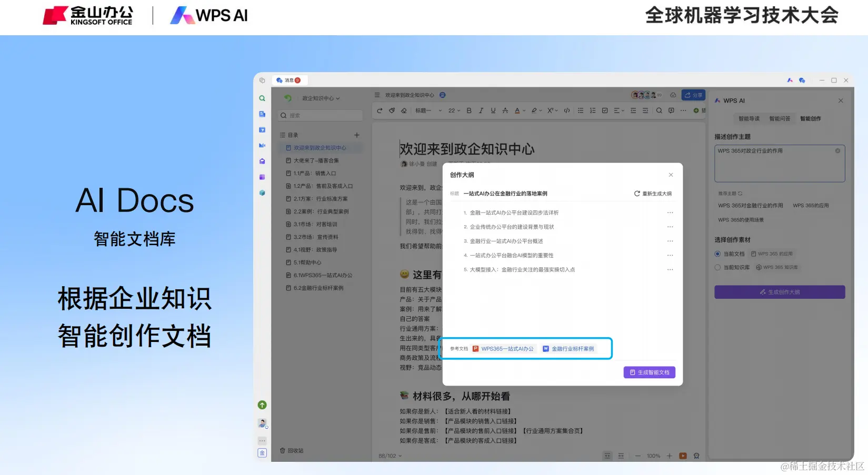Clear the topic description text field
The height and width of the screenshot is (475, 868).
coord(837,151)
